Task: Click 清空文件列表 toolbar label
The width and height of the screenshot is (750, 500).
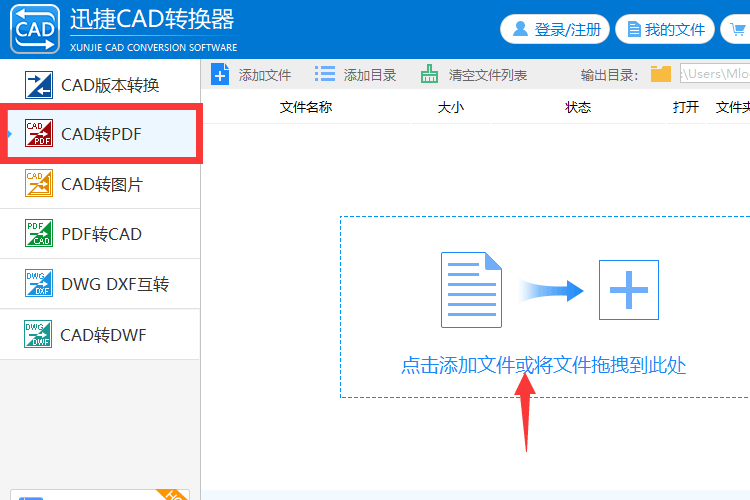Action: [x=488, y=75]
